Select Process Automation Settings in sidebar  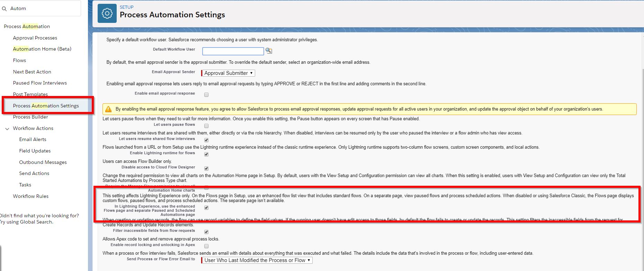pos(46,106)
